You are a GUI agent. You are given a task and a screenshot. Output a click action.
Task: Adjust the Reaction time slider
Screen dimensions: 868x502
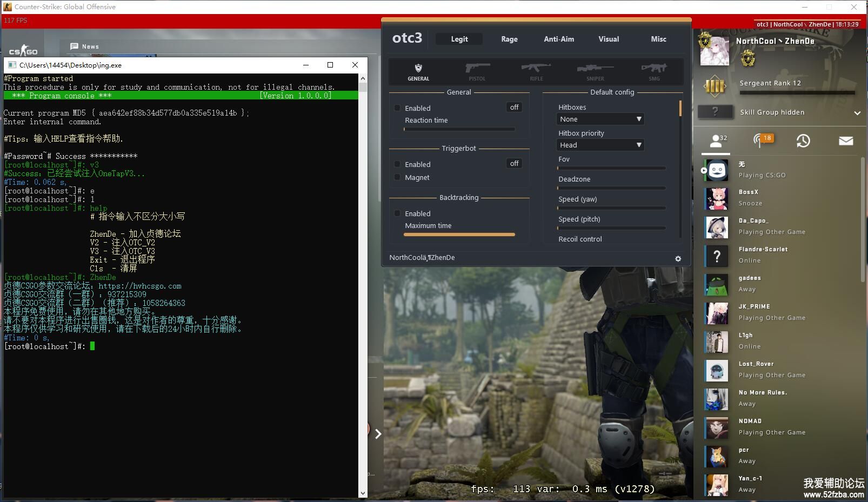pyautogui.click(x=459, y=129)
